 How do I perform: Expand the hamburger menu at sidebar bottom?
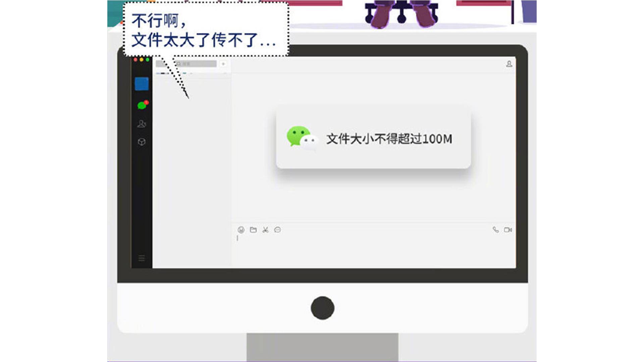(142, 258)
